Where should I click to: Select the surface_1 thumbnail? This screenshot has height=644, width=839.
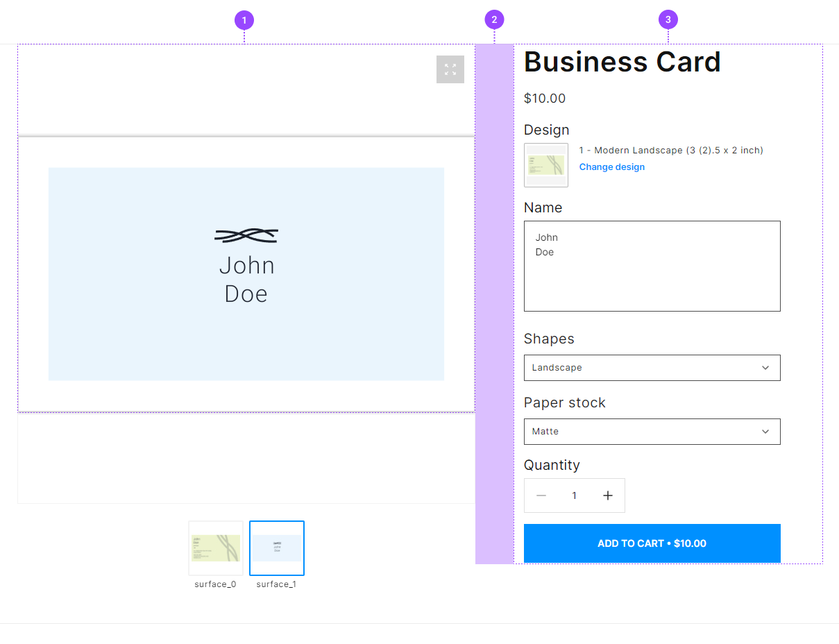(277, 548)
